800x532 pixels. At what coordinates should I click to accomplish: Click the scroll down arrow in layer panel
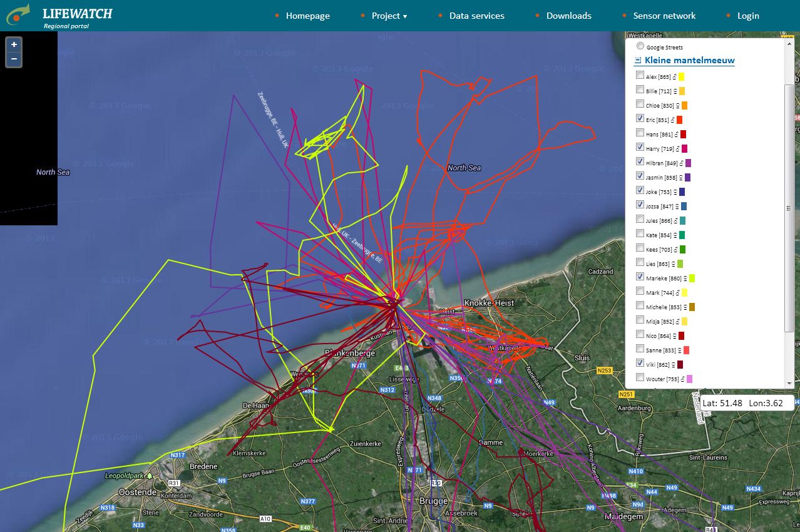point(789,382)
